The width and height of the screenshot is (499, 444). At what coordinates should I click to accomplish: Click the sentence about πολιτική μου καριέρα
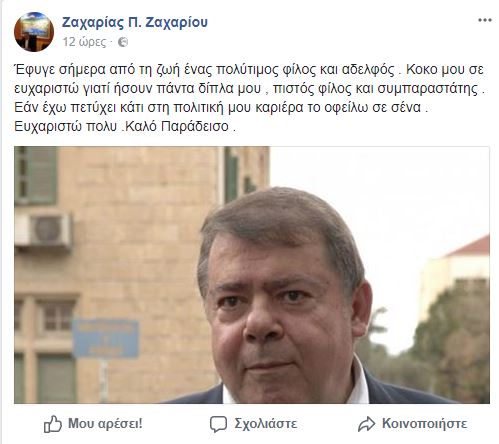click(x=221, y=108)
